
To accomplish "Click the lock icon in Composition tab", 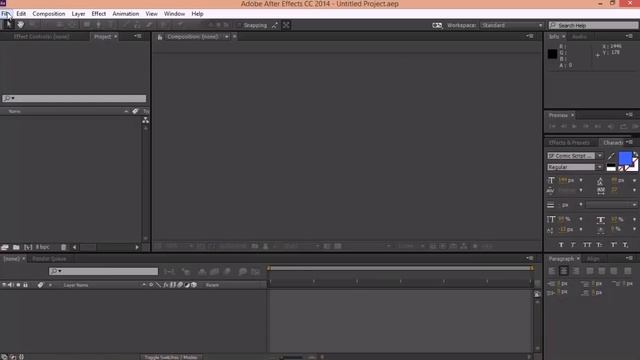I will tap(160, 37).
